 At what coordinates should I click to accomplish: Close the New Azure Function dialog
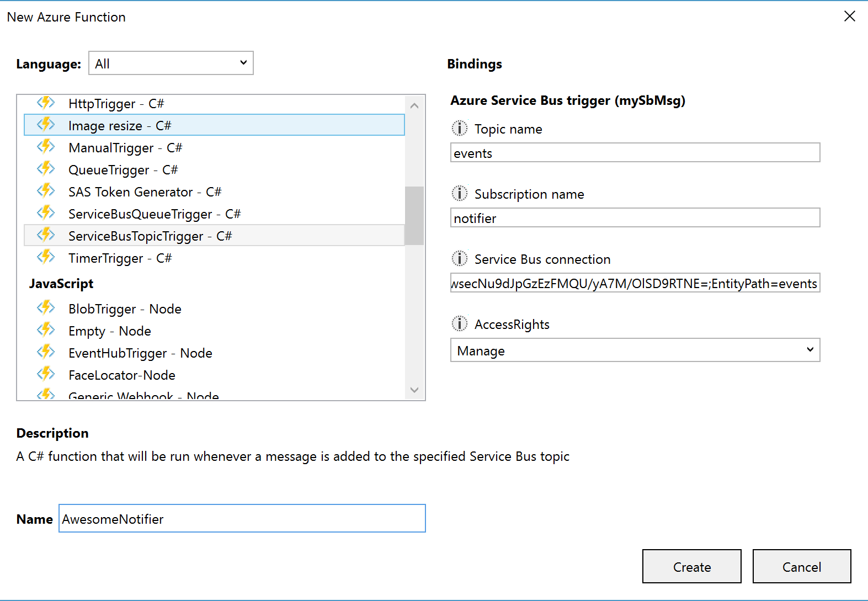tap(850, 16)
